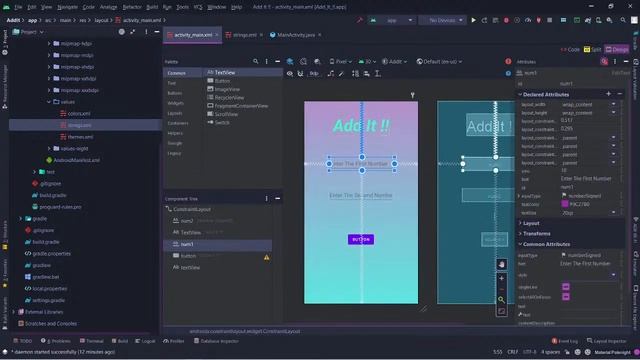Click the red Debug app icon
Image resolution: width=640 pixels, height=360 pixels.
click(506, 20)
